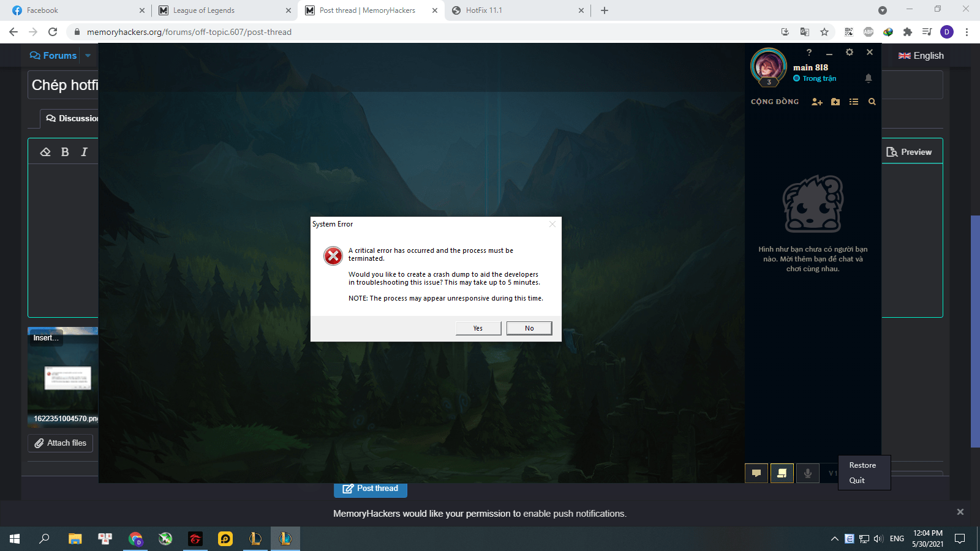
Task: Close the Facebook browser tab
Action: tap(142, 10)
